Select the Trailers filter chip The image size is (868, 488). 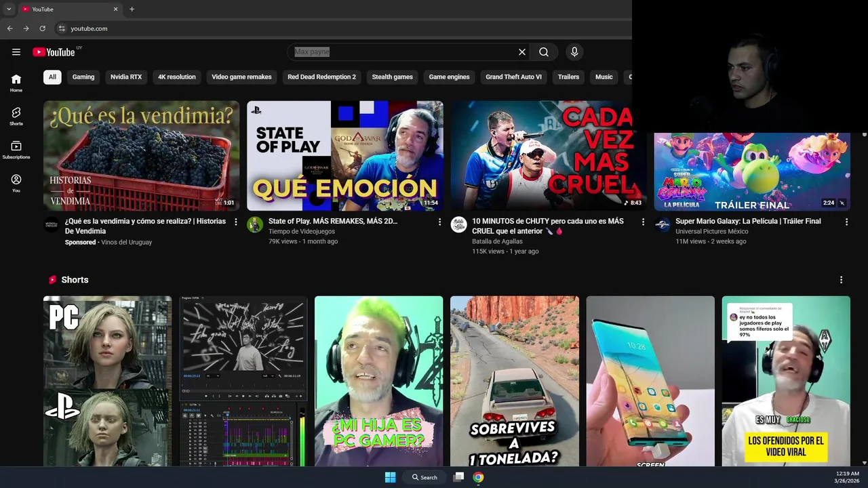568,77
